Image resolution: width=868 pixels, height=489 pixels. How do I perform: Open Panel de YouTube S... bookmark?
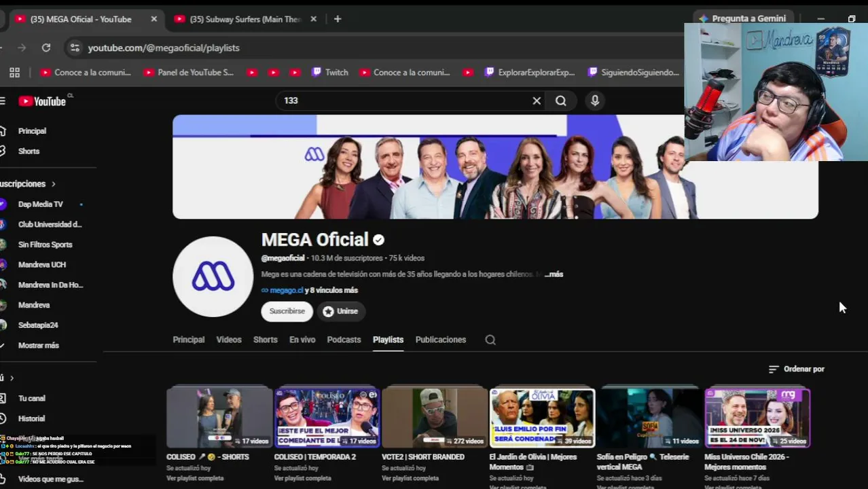tap(188, 72)
